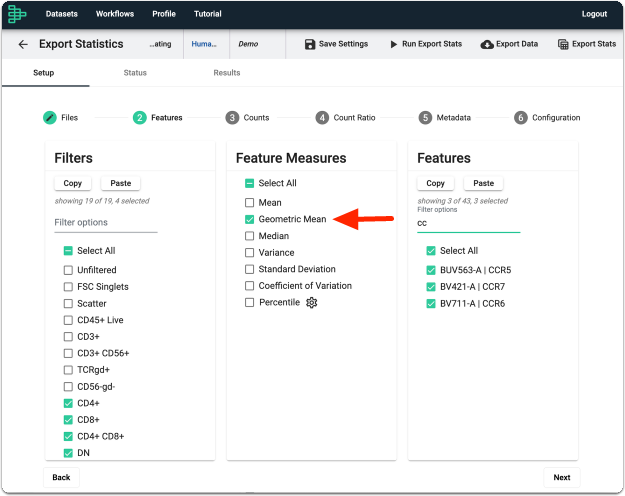Click Paste in Filters panel
The width and height of the screenshot is (625, 496).
120,183
